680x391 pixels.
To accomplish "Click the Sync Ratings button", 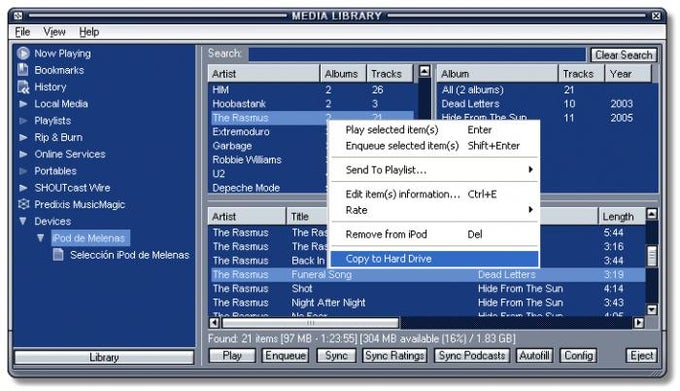I will click(395, 355).
